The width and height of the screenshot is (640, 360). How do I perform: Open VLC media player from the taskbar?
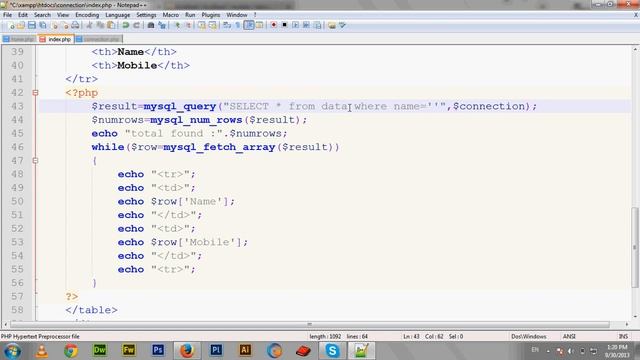(41, 350)
